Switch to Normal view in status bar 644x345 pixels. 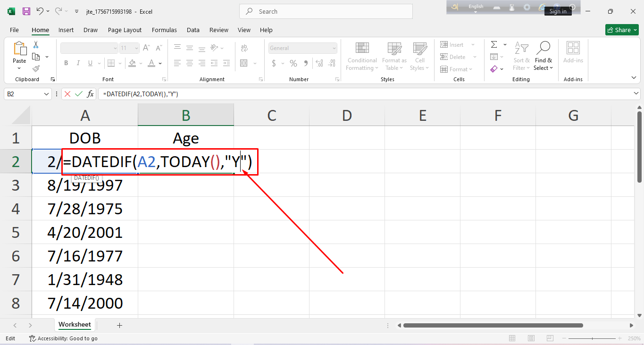[x=512, y=338]
